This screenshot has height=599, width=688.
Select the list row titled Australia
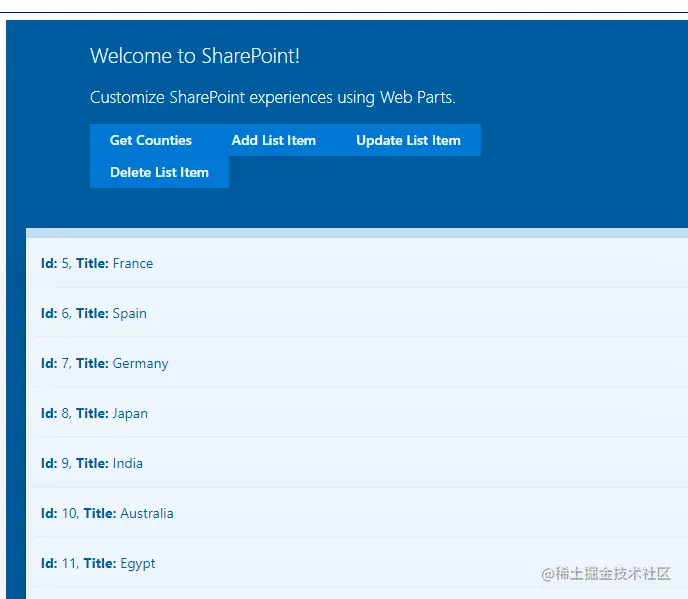362,513
